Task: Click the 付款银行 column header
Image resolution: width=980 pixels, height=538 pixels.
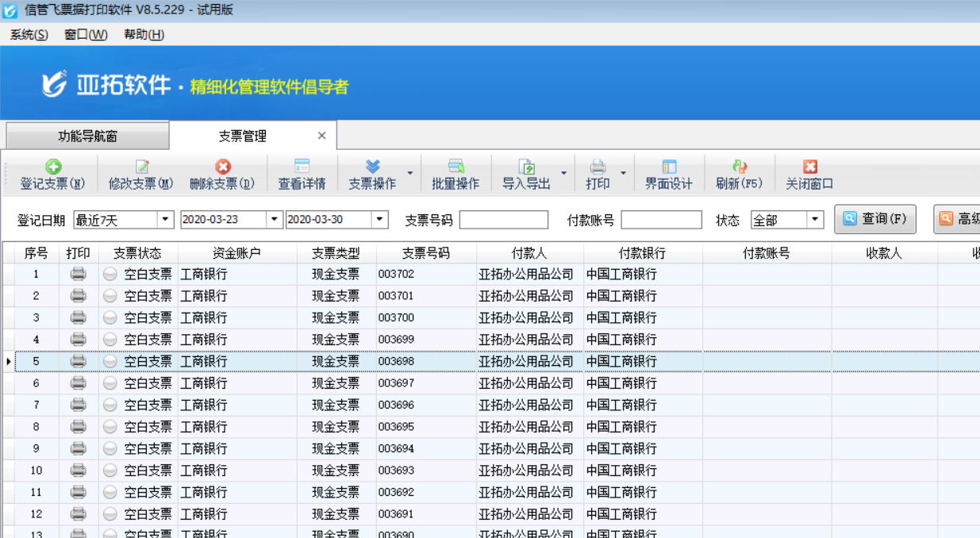Action: [x=643, y=253]
